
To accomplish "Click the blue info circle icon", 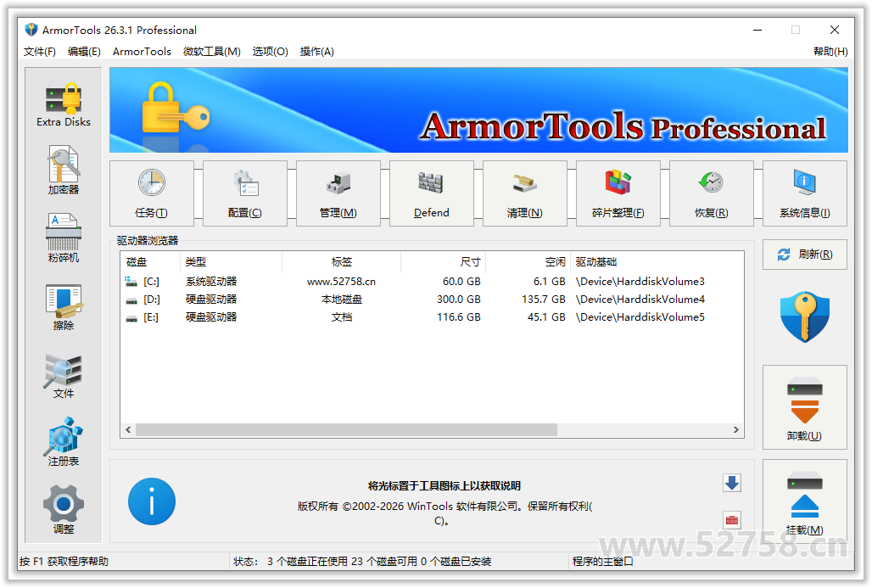I will (x=152, y=501).
